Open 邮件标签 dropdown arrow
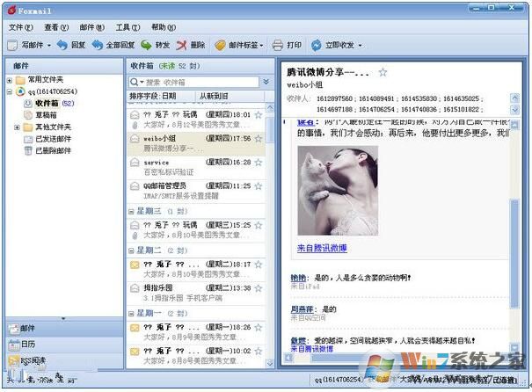 click(261, 46)
